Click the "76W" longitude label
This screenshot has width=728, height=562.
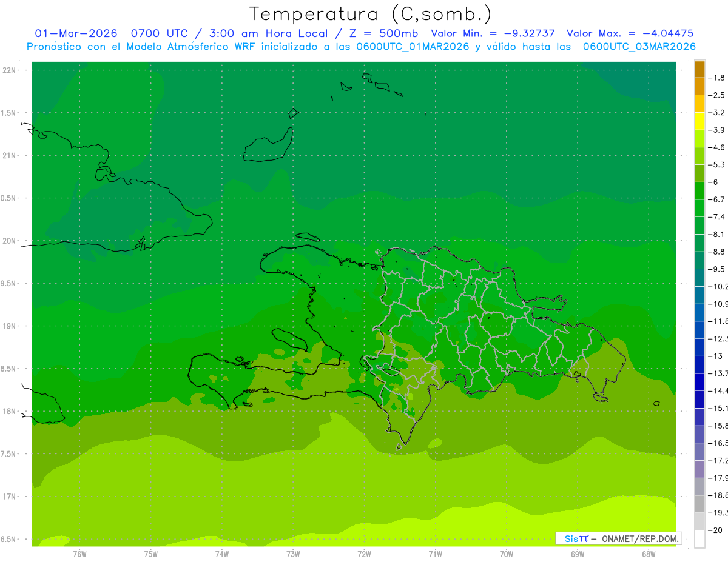(79, 554)
